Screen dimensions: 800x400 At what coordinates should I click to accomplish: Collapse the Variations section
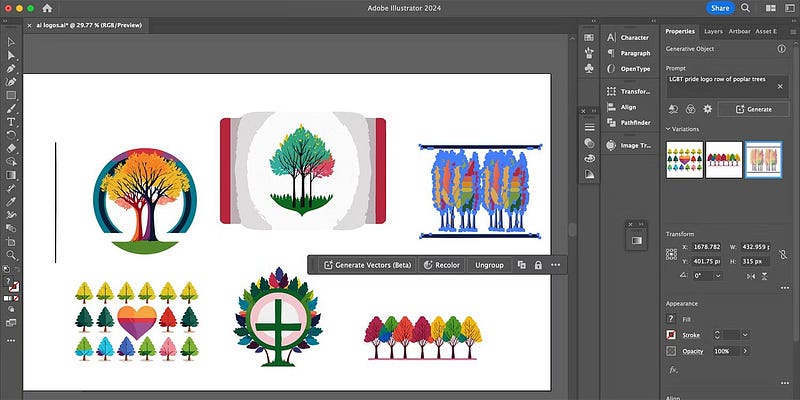pyautogui.click(x=667, y=128)
